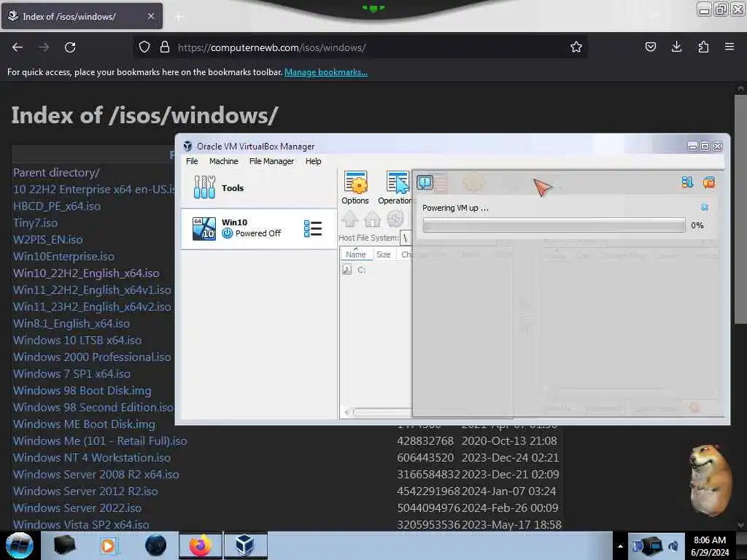Click the Save to Pocket icon
This screenshot has width=747, height=560.
(x=650, y=47)
